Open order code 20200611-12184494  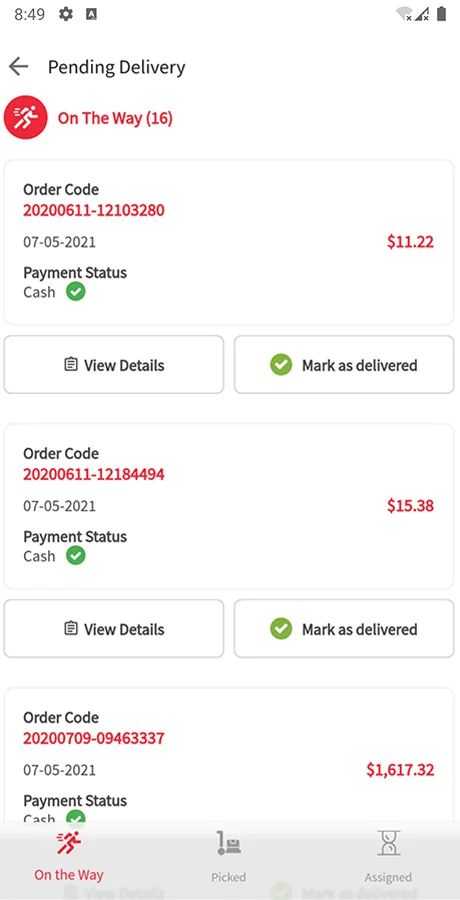(94, 474)
